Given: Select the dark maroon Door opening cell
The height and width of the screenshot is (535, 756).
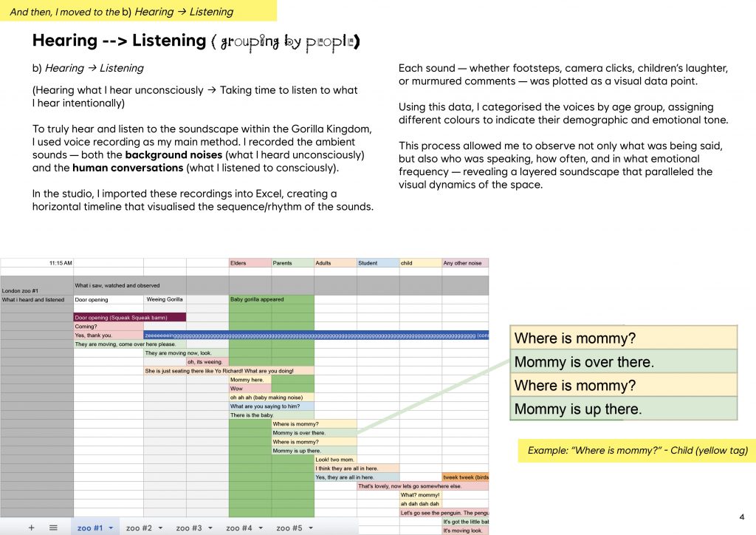Looking at the screenshot, I should click(x=129, y=317).
